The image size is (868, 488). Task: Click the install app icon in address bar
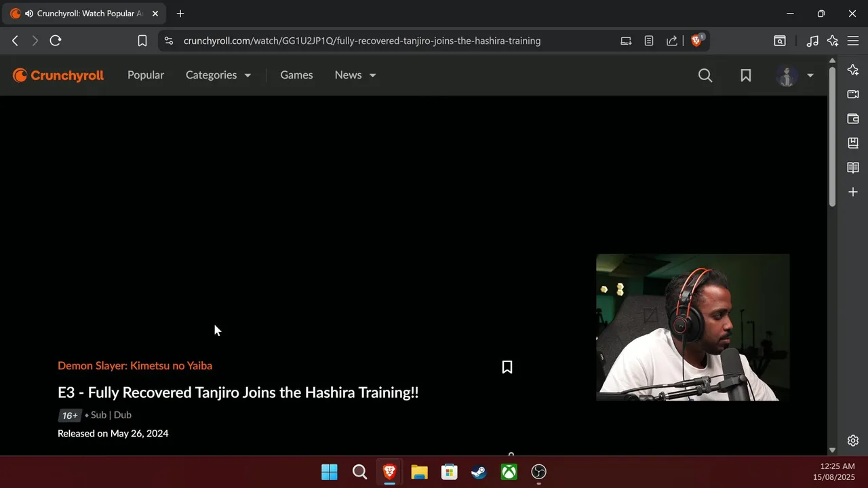626,41
